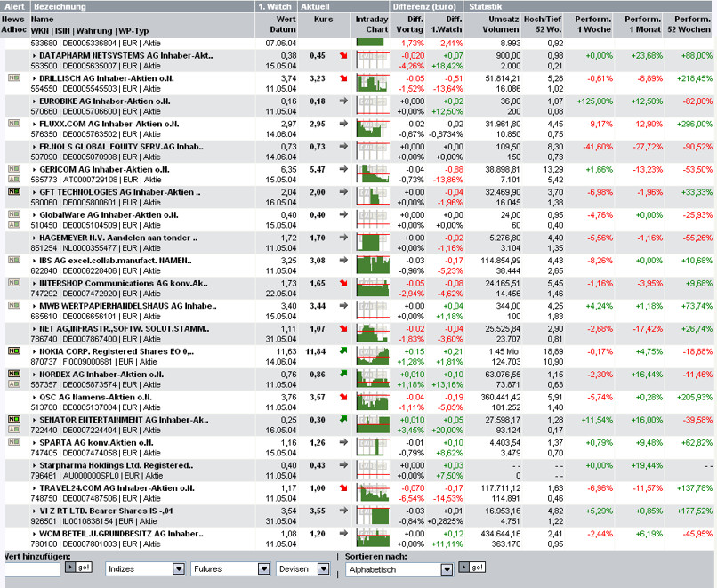Open HAGEMEYER N.V. Aandelen link
Image resolution: width=717 pixels, height=588 pixels.
pos(118,238)
